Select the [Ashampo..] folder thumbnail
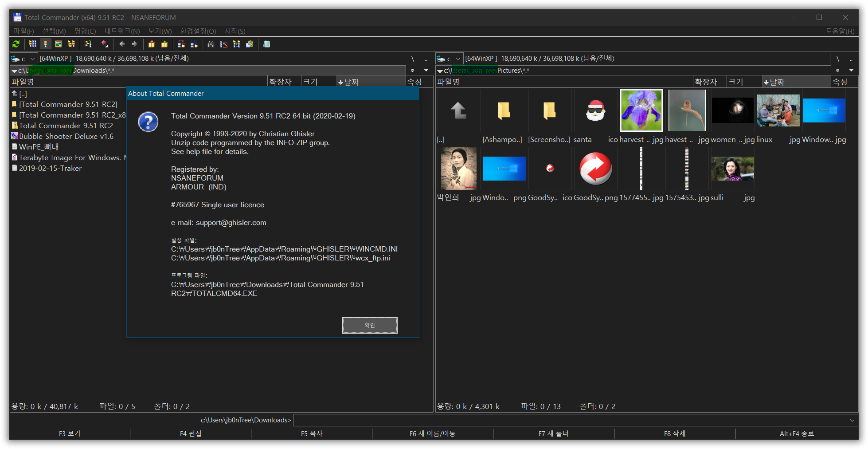Viewport: 868px width, 449px height. click(x=504, y=110)
